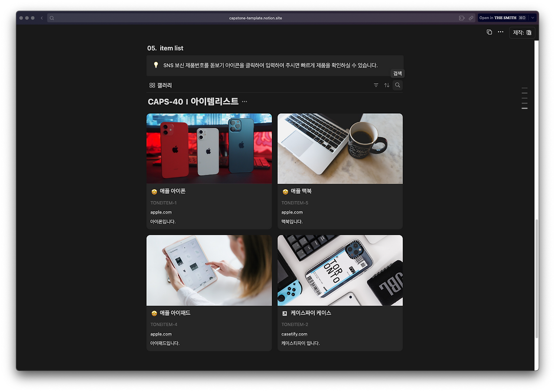Select the 갤러리 gallery view tab

pos(160,85)
